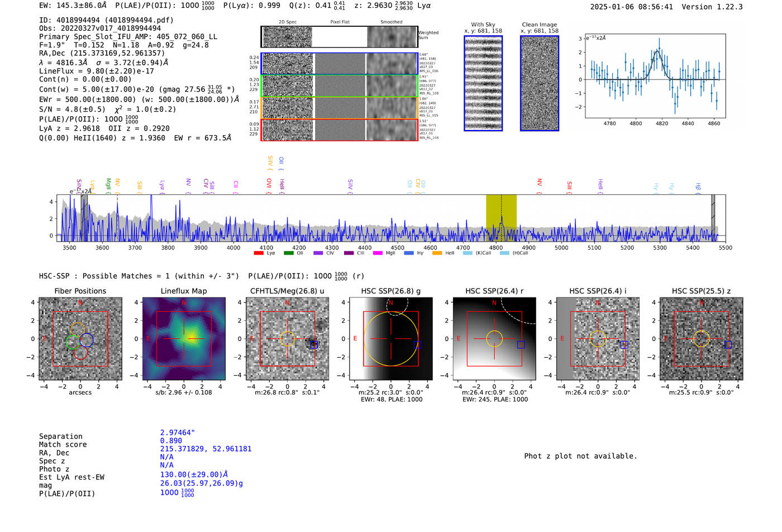Click the 'Primary Spec_Slot_IFU_AMP: 405_072_060_LL' line
The height and width of the screenshot is (532, 782).
[128, 37]
